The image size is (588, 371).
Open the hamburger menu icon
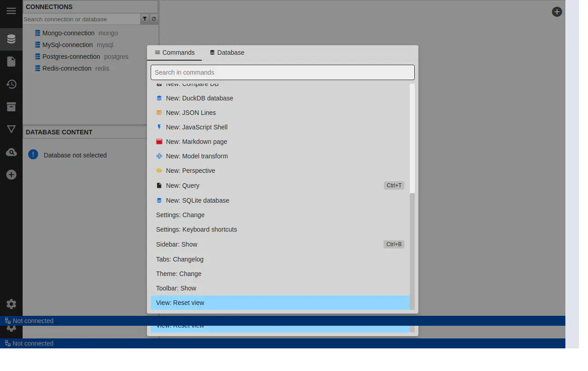(x=11, y=11)
